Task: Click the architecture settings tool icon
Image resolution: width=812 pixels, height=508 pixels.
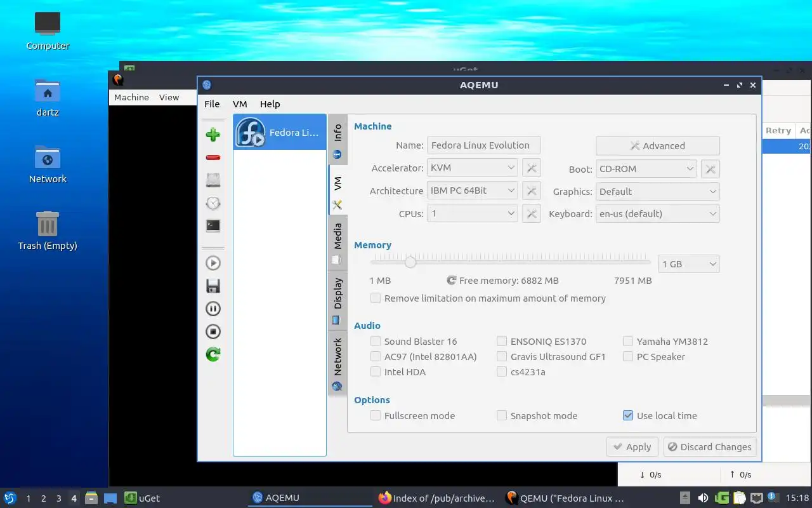Action: pos(532,191)
